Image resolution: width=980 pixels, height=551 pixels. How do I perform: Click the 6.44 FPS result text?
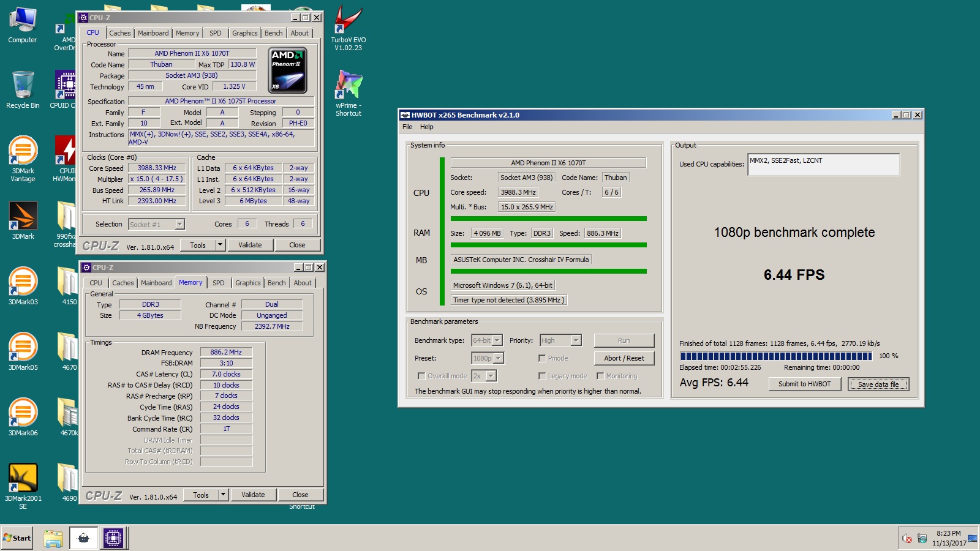click(x=794, y=275)
